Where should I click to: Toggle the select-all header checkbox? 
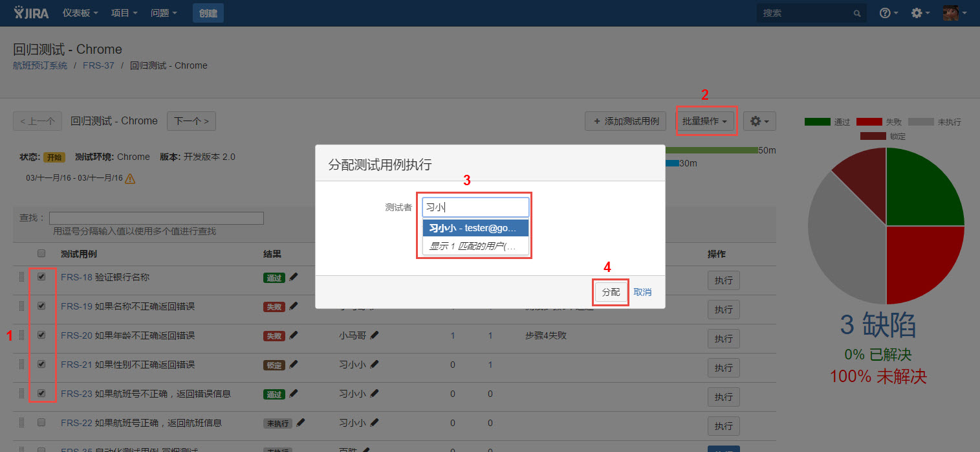41,253
